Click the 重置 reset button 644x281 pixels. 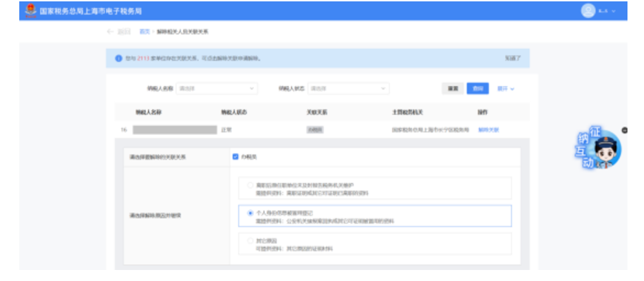point(451,88)
